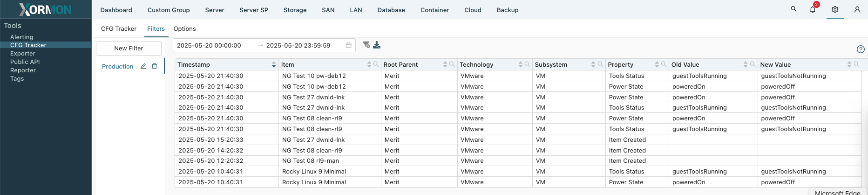Open the search icon in top bar
The image size is (868, 195).
click(793, 9)
